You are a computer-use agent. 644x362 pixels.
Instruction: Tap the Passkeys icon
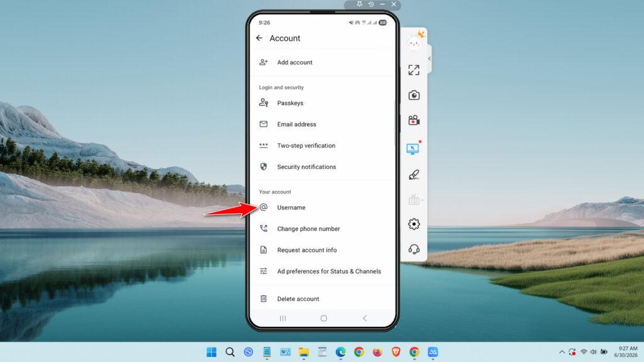coord(264,103)
